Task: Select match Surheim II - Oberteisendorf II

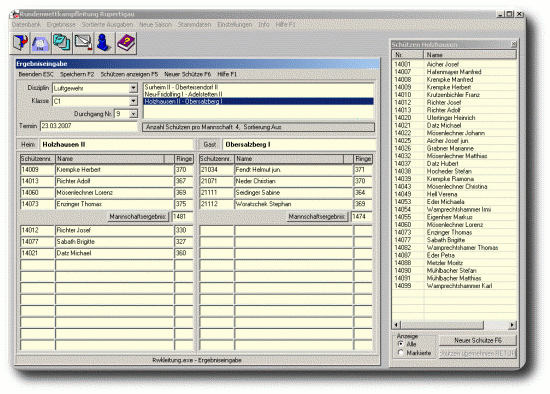Action: point(259,87)
